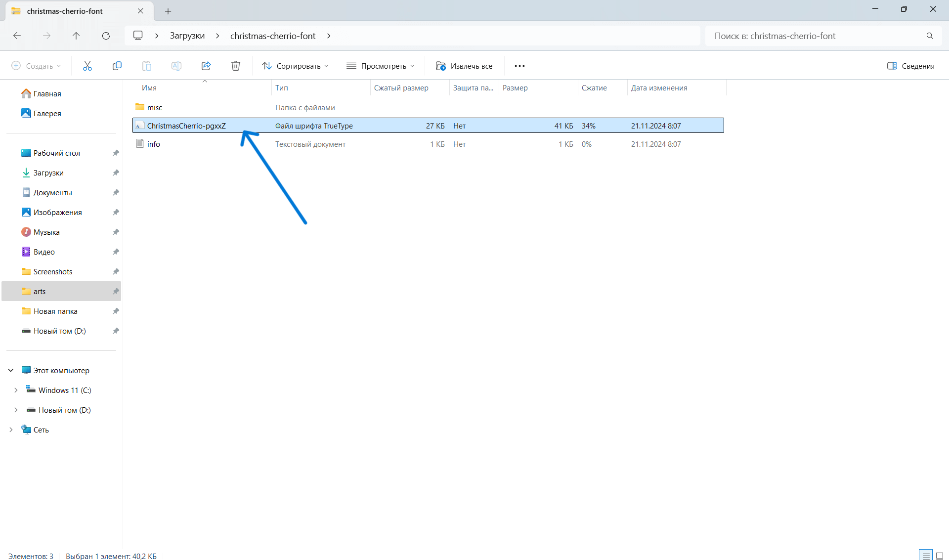Click the Copy icon in toolbar
949x560 pixels.
click(117, 66)
